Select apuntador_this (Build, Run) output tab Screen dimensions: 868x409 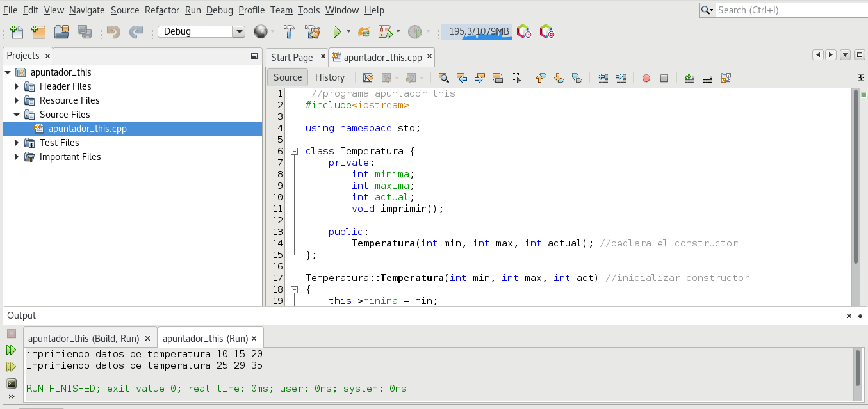[x=83, y=338]
